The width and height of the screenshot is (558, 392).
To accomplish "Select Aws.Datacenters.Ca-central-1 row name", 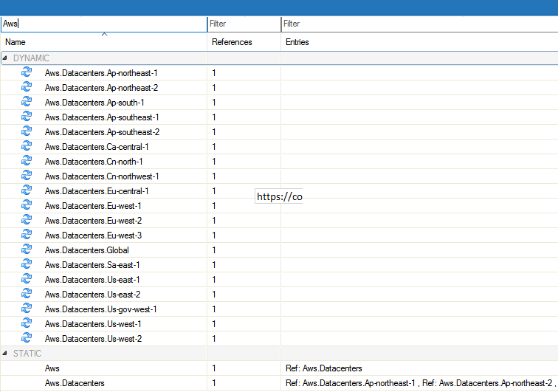I will coord(97,147).
